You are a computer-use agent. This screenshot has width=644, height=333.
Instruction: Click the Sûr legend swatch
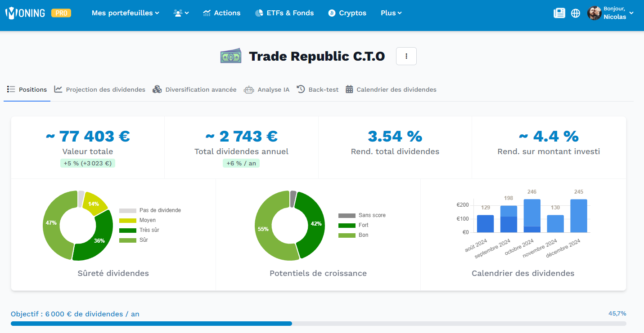(128, 240)
